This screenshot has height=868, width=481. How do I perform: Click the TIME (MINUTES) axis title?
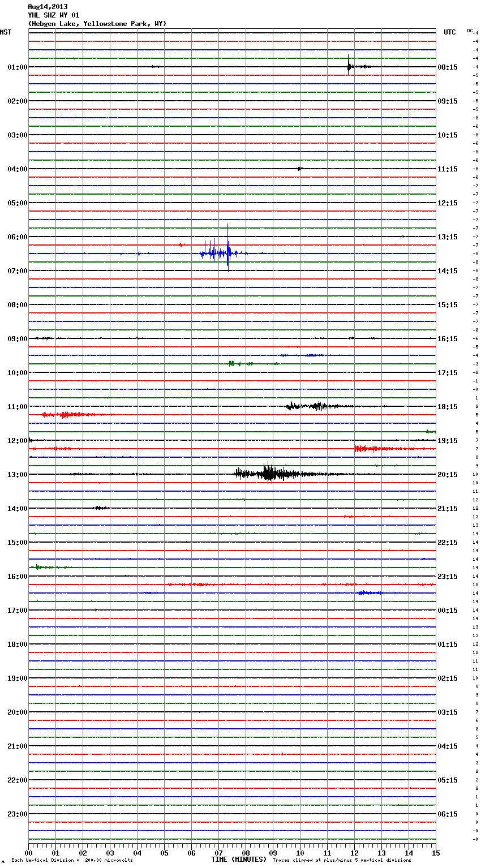pos(239,860)
